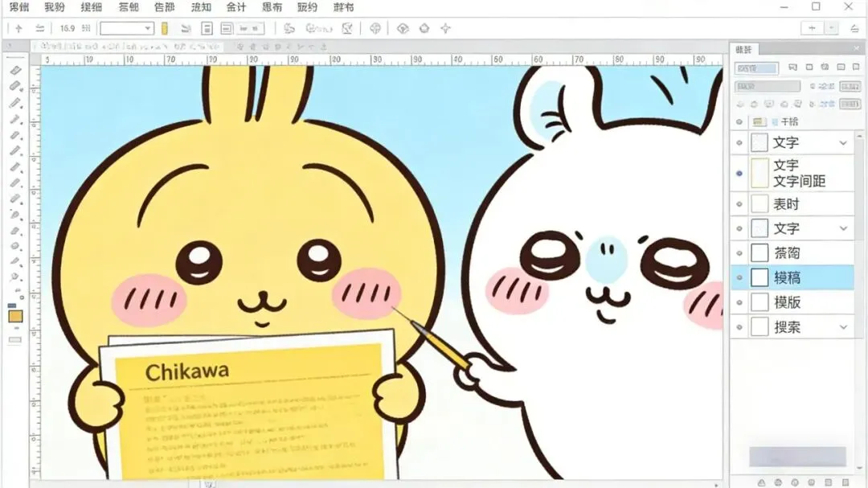868x488 pixels.
Task: Open the 思布 menu
Action: tap(272, 7)
